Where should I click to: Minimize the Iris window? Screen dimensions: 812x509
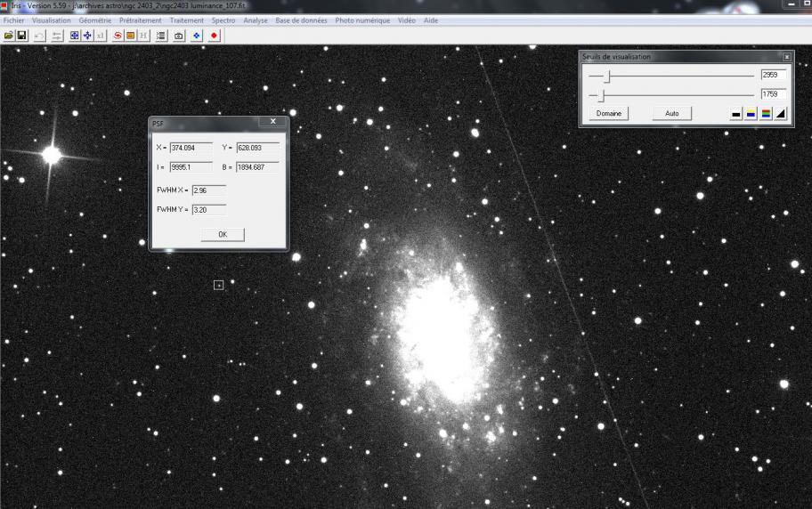(x=791, y=4)
